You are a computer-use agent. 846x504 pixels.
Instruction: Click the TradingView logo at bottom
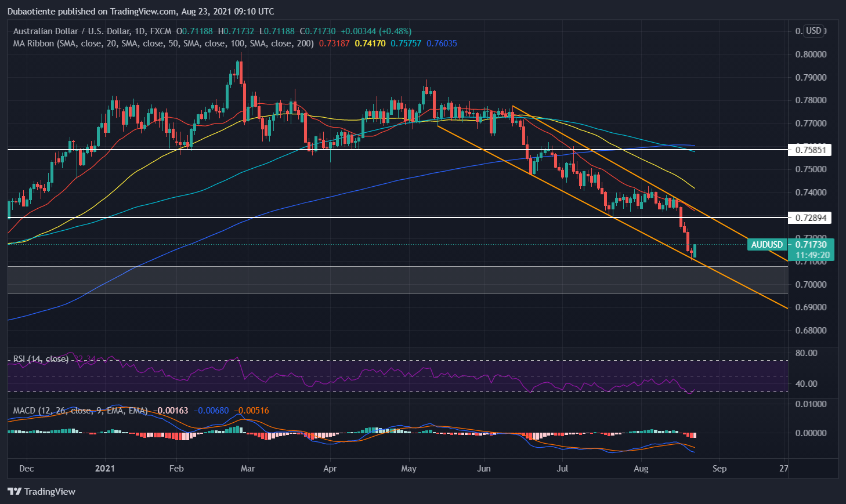tap(41, 491)
